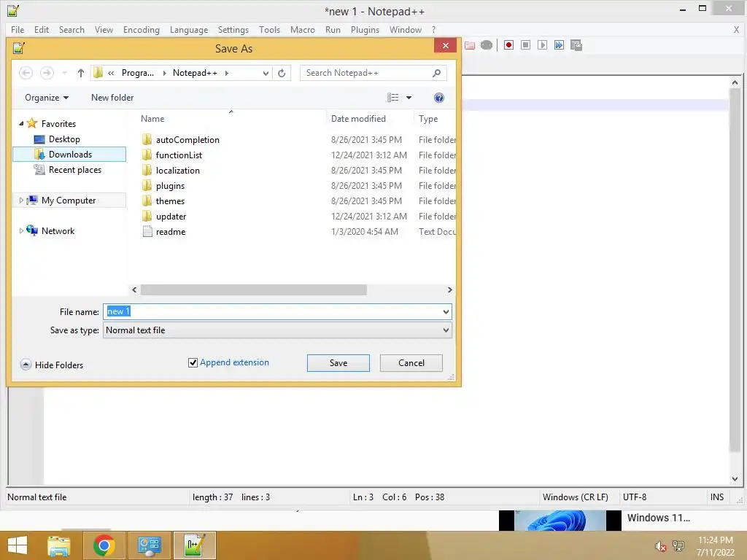Click the network tray icon
The height and width of the screenshot is (560, 747).
pyautogui.click(x=678, y=546)
